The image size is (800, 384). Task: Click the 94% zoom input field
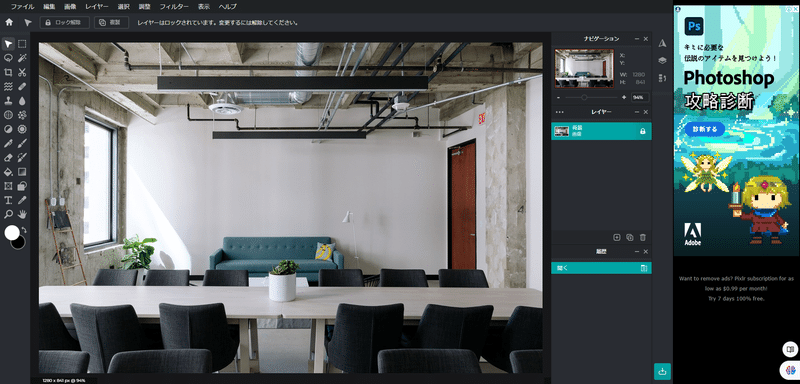click(640, 97)
